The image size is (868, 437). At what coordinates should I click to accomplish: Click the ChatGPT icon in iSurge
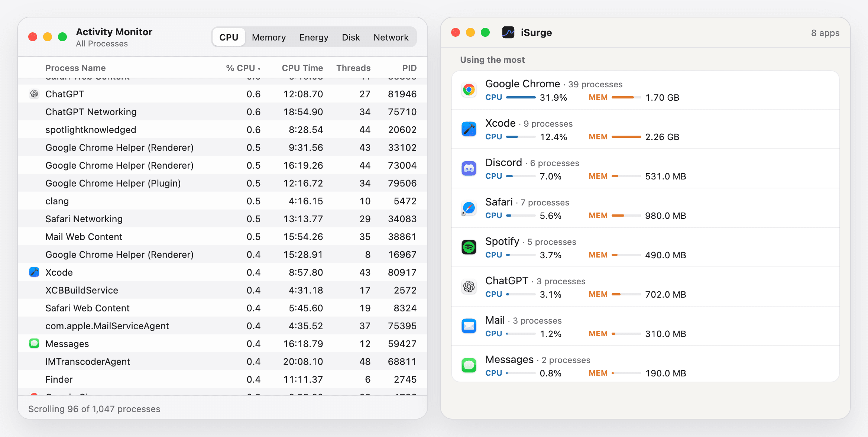469,287
